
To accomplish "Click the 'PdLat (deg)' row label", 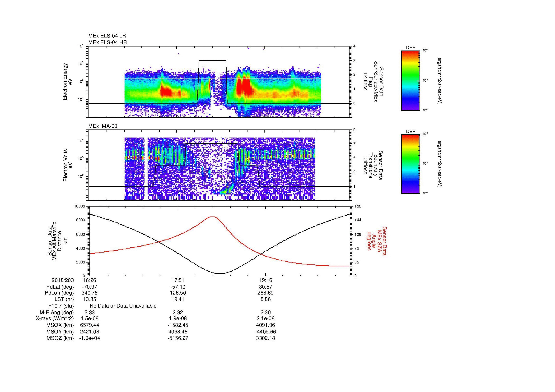I will pos(60,287).
